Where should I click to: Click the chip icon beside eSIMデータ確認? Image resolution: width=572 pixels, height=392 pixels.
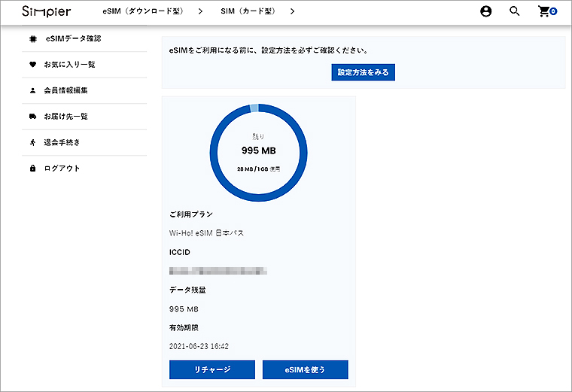point(32,38)
